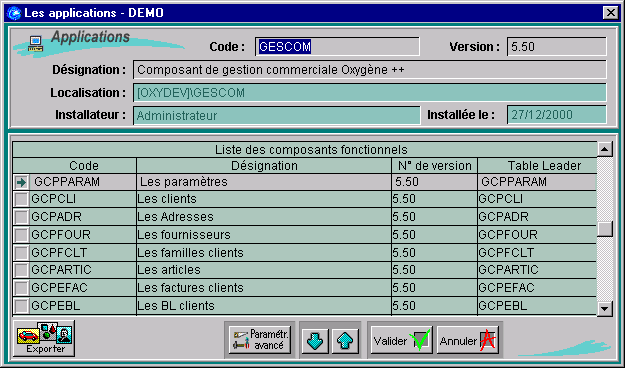
Task: Click the Désignation column header
Action: [264, 165]
